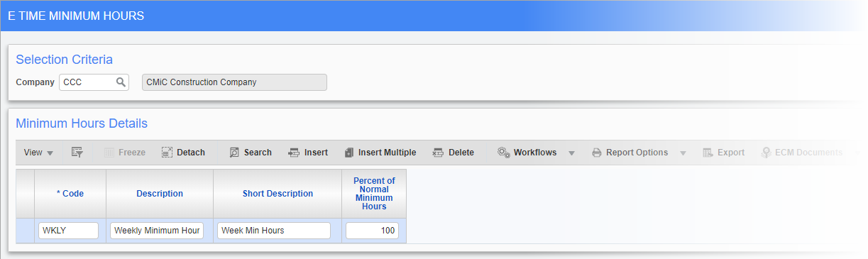
Task: Open the Query By Example filter icon
Action: click(x=77, y=153)
